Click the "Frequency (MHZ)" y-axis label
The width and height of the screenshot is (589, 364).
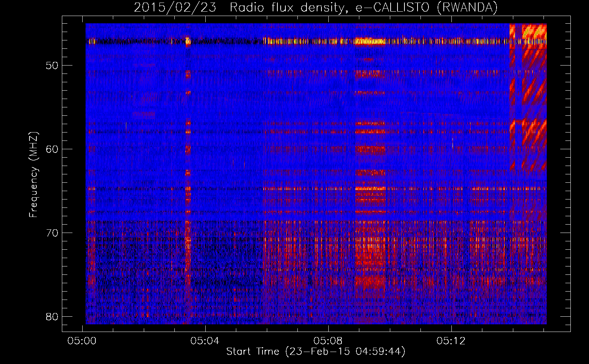coord(33,175)
